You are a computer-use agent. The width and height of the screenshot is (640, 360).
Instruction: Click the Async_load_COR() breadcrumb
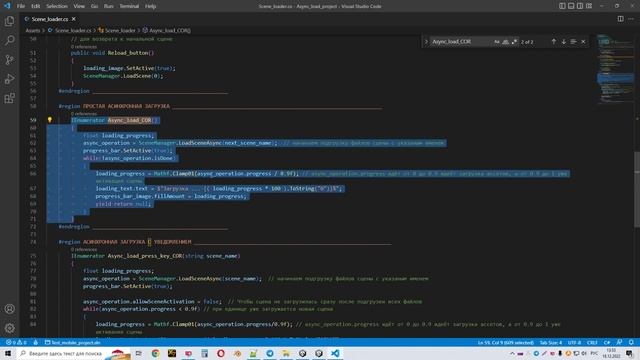(169, 31)
